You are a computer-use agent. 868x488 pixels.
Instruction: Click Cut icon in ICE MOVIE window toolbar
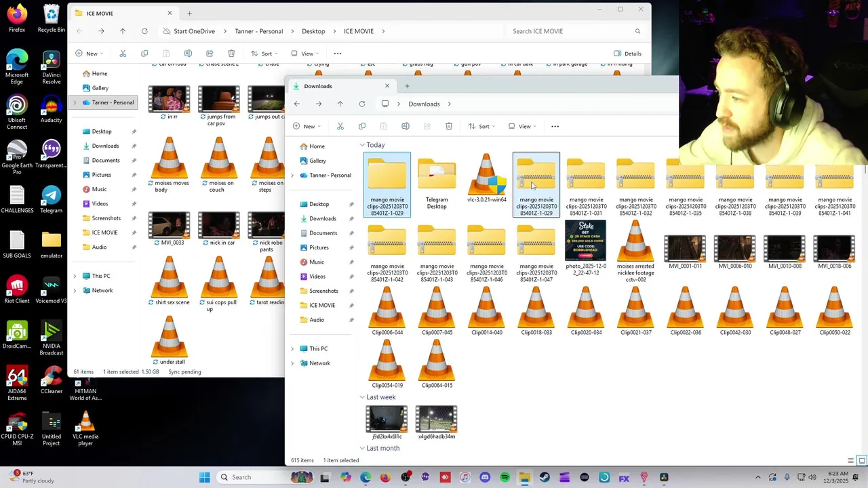click(123, 54)
